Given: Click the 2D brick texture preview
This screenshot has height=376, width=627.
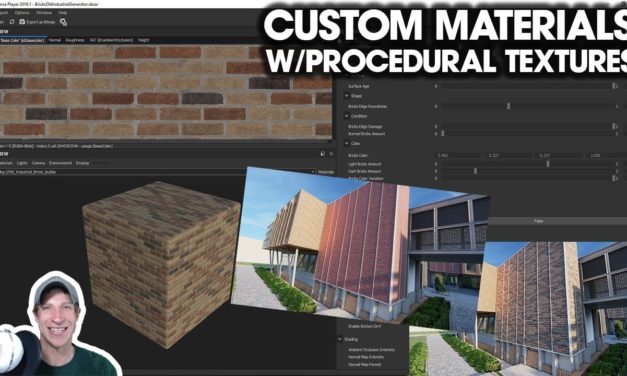Looking at the screenshot, I should [166, 92].
